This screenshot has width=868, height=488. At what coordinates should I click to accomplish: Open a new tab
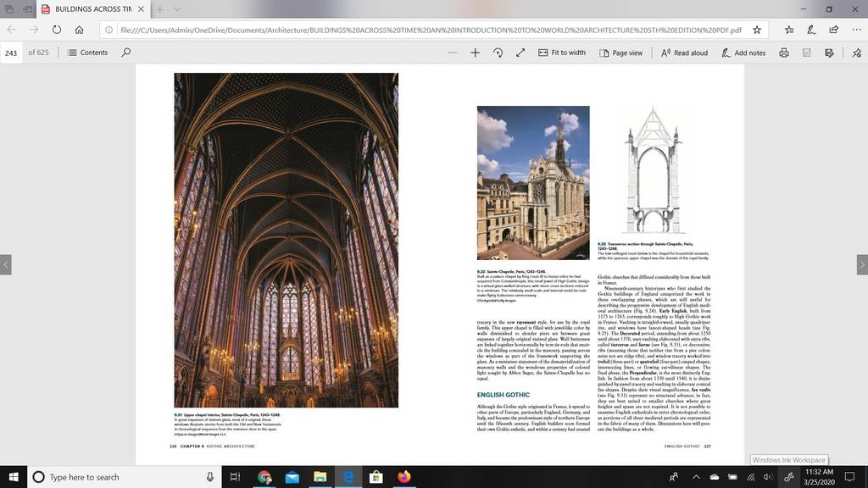[x=159, y=8]
